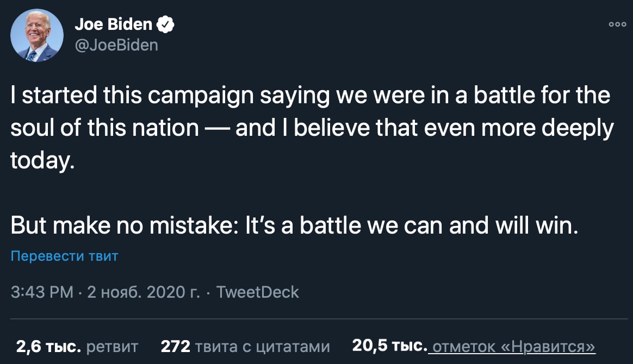Click the 272 quote tweets number
The image size is (633, 364).
point(176,346)
